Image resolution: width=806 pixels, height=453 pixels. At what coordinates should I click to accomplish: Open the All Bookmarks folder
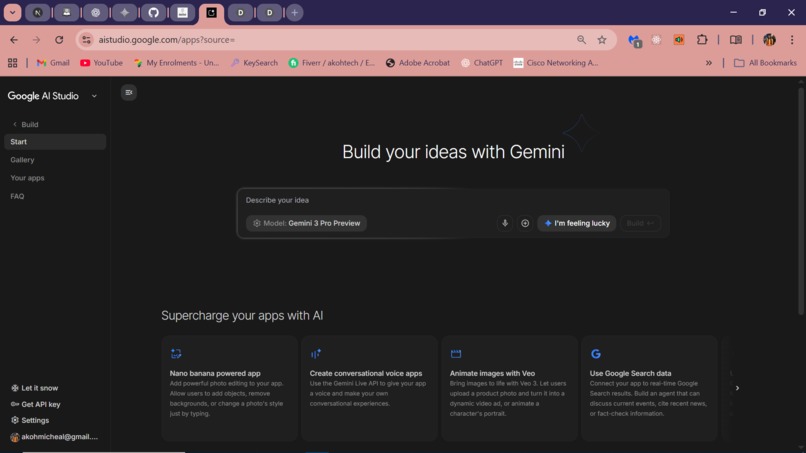click(765, 63)
